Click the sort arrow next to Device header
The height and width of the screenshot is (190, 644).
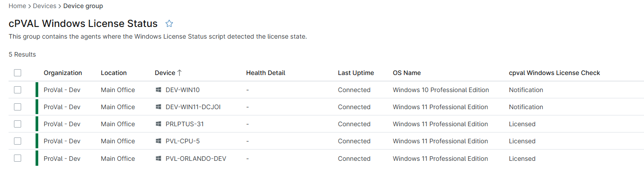180,73
